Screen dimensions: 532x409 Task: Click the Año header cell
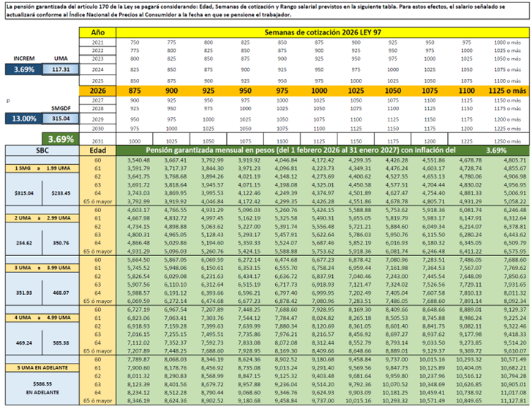click(x=98, y=32)
